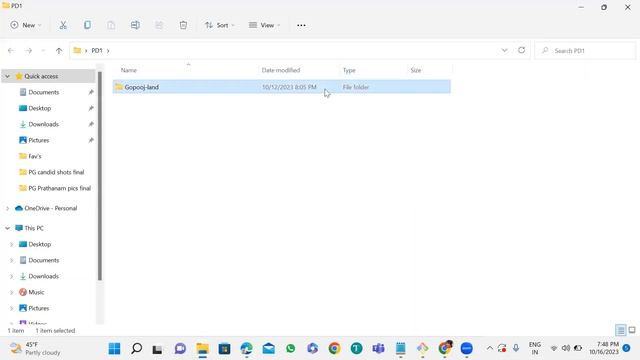This screenshot has height=360, width=640.
Task: Open PG Prathanam pics final folder
Action: 59,188
